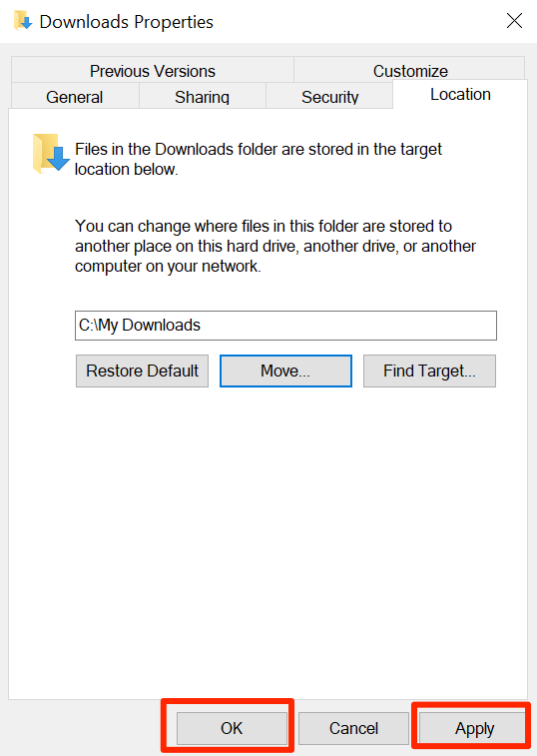Apply the new folder location
Screen dimensions: 537x756
[473, 728]
